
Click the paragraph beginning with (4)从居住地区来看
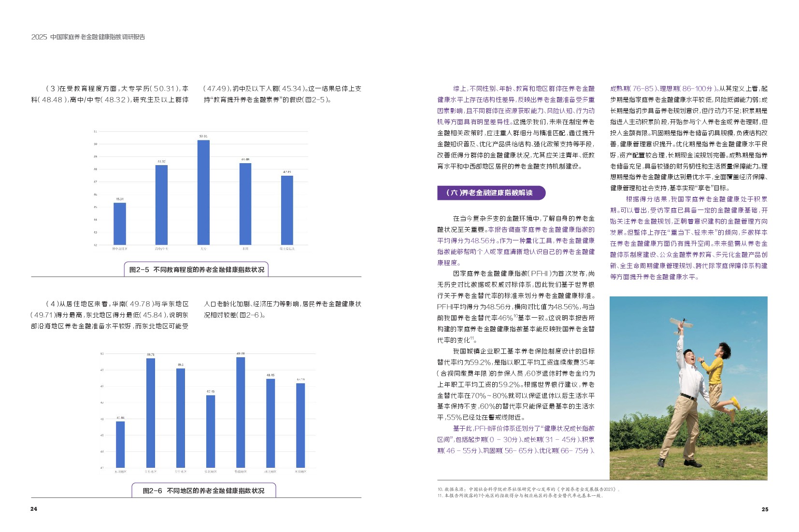coord(110,315)
